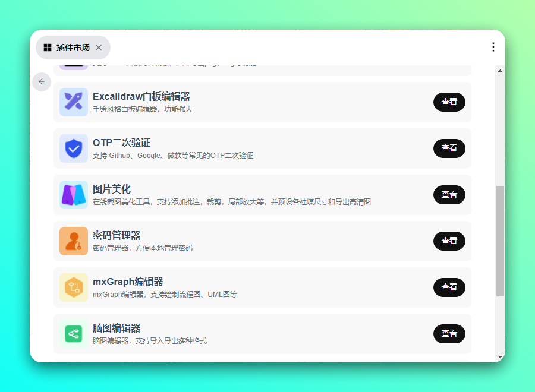Click the grid icon in 插件市场 tab
535x392 pixels.
pos(48,48)
